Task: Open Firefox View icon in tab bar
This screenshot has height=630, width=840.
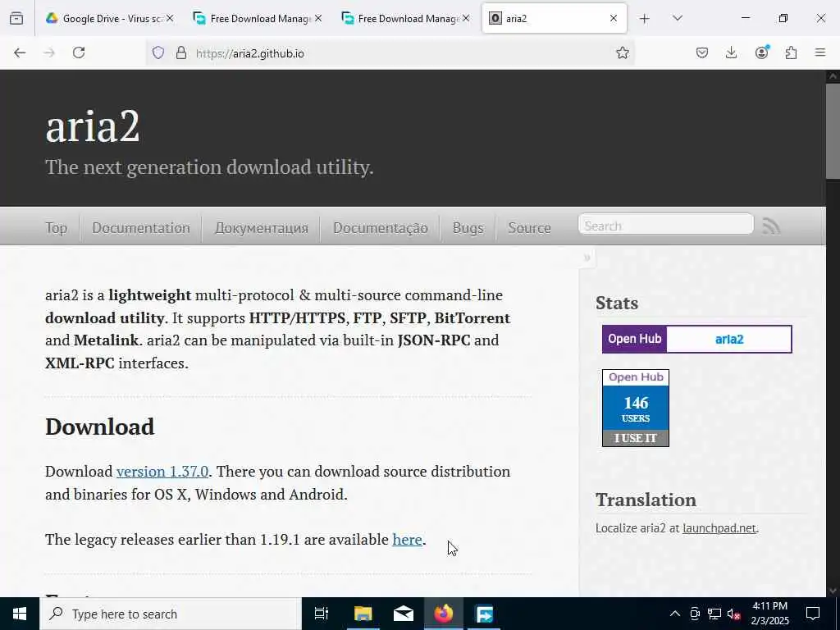Action: pos(16,18)
